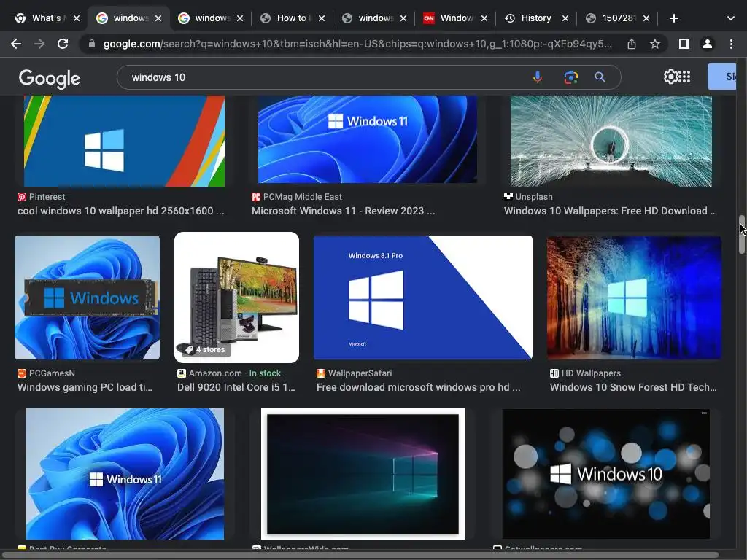Click the Pinterest source label
The width and height of the screenshot is (747, 560).
point(42,197)
